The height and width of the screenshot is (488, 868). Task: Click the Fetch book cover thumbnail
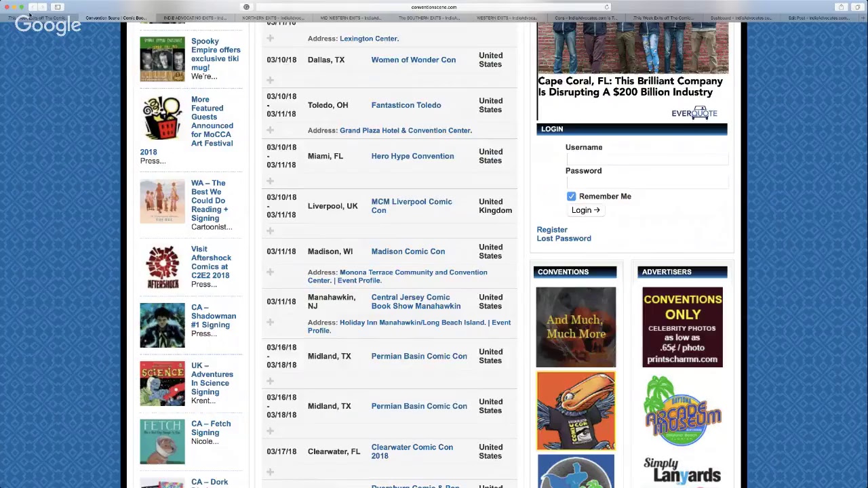pyautogui.click(x=162, y=442)
